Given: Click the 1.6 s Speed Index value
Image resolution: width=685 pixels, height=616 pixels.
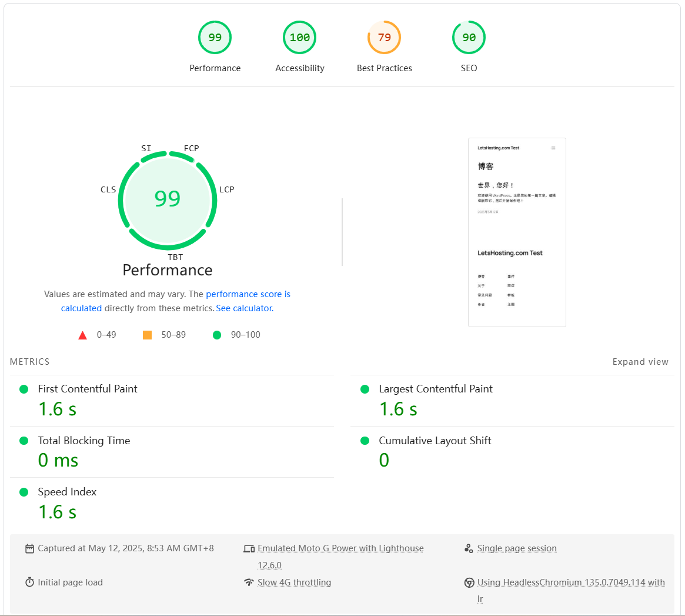Looking at the screenshot, I should [57, 512].
